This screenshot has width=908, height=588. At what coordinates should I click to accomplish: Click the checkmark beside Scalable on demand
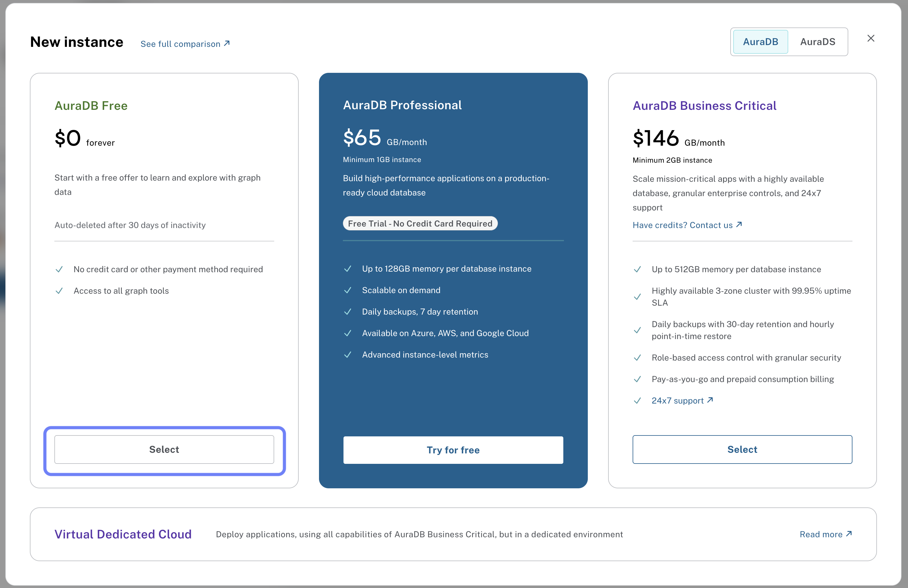click(348, 290)
